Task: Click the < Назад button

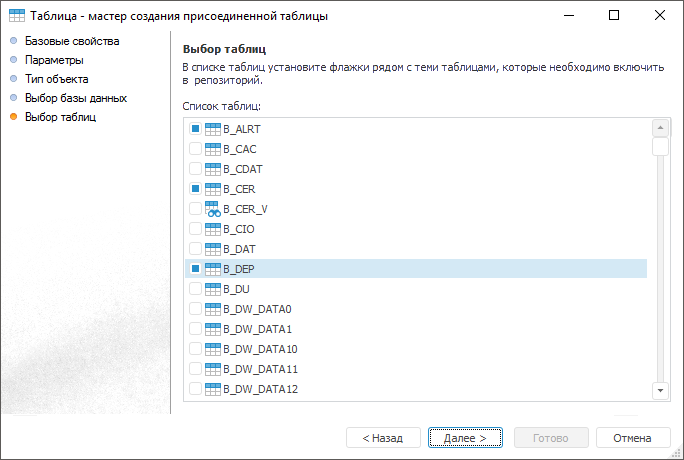Action: tap(383, 438)
